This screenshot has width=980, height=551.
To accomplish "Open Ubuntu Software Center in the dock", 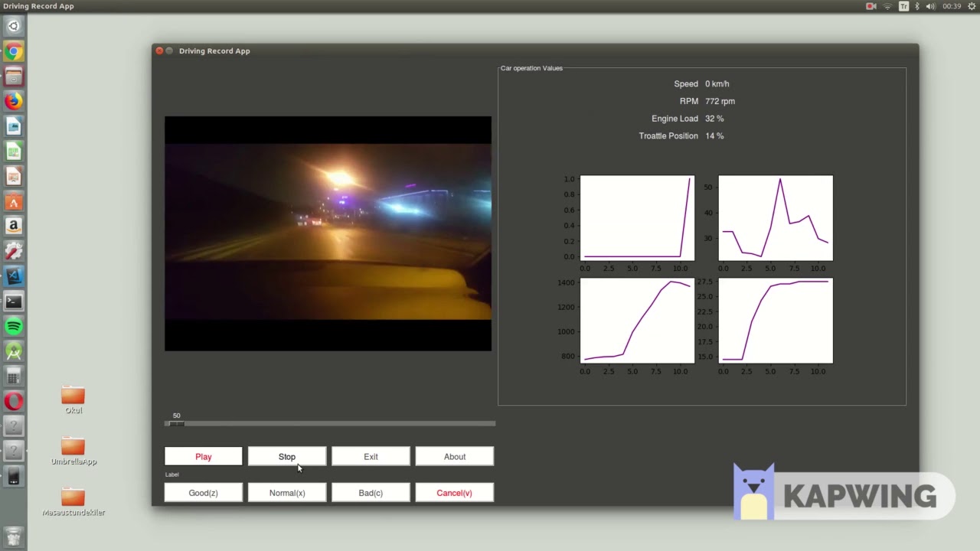I will (x=13, y=202).
